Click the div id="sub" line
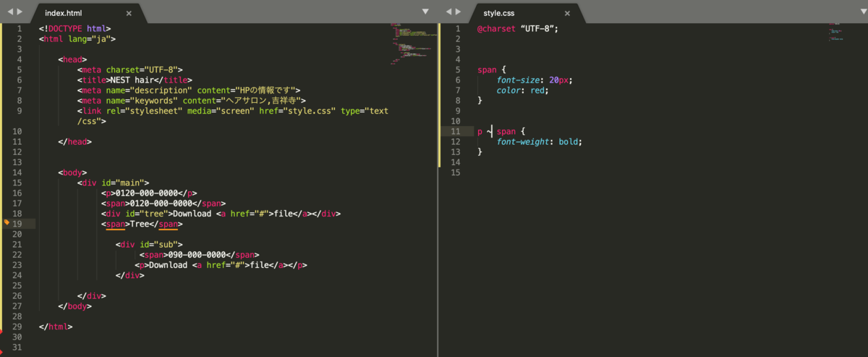This screenshot has height=357, width=868. (149, 244)
